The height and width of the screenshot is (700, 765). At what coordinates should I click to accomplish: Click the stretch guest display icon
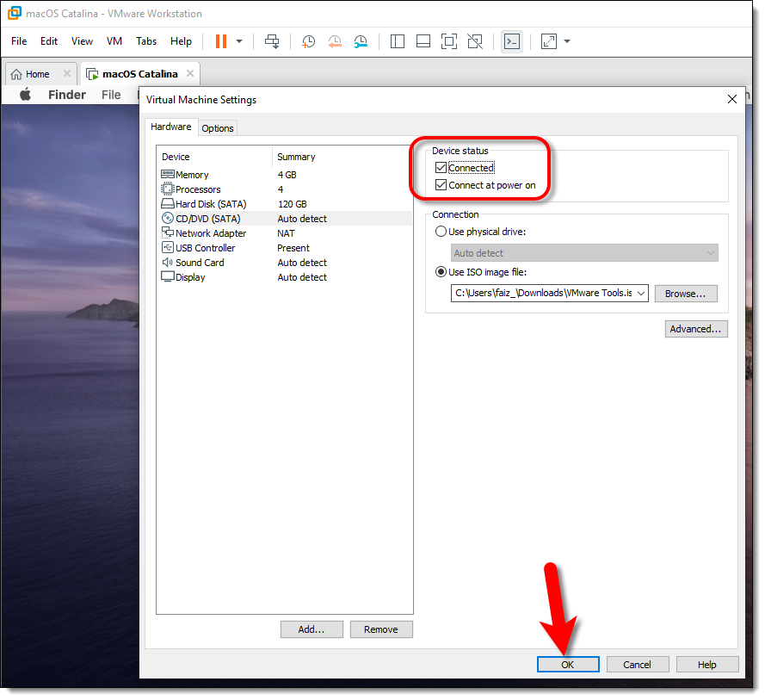coord(549,41)
